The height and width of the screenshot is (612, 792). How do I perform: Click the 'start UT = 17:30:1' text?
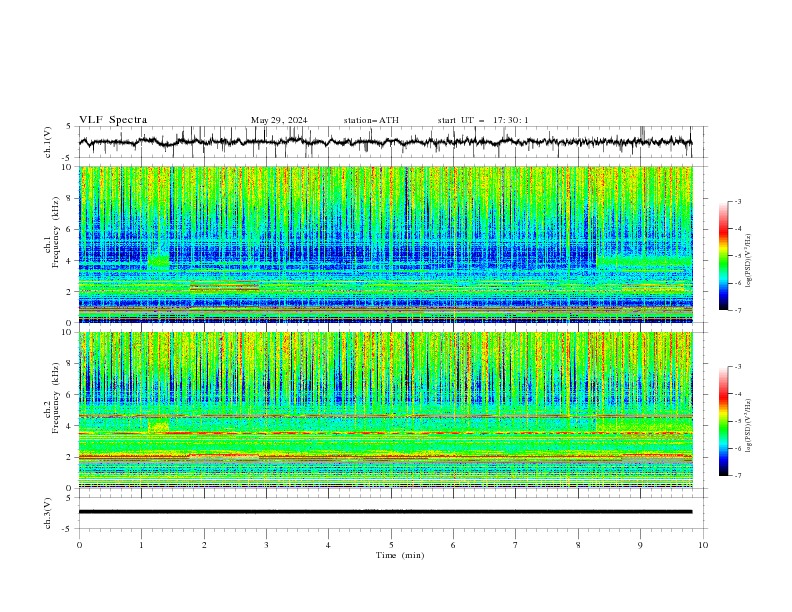[483, 120]
